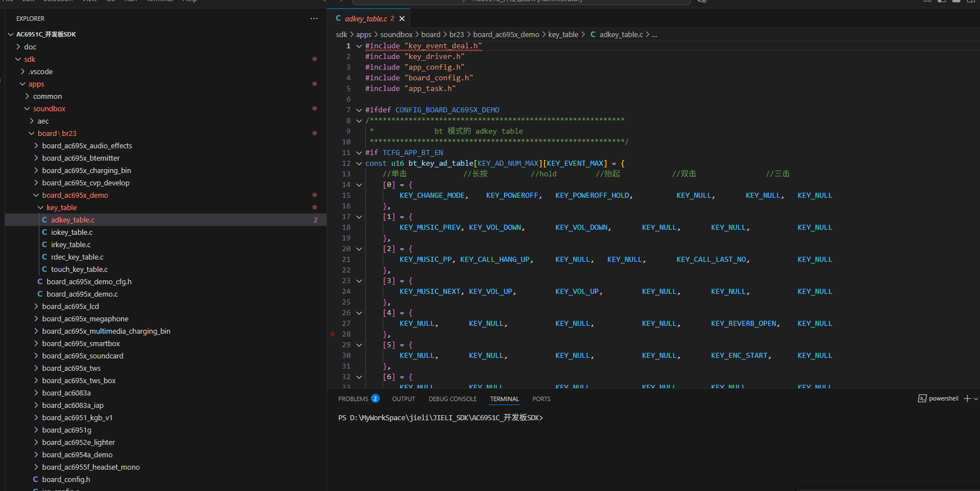Click C icon beside board_ac695x_demo_cfg.h

(x=40, y=281)
